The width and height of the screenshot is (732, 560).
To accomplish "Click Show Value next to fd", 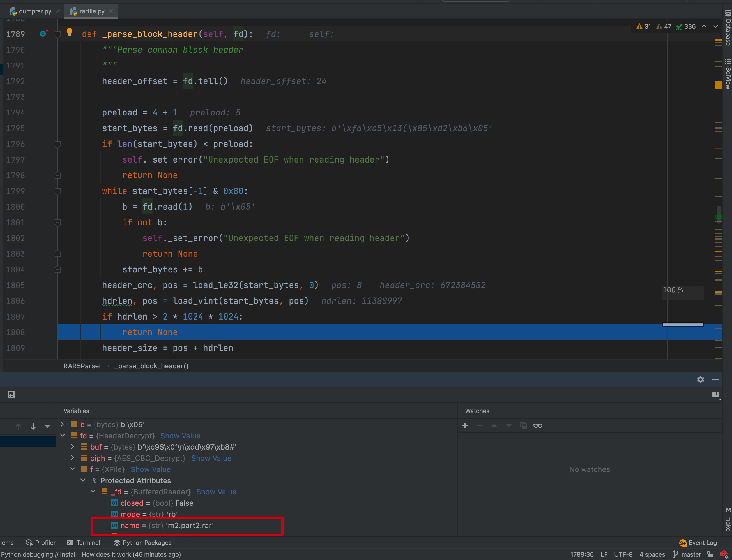I will click(180, 436).
